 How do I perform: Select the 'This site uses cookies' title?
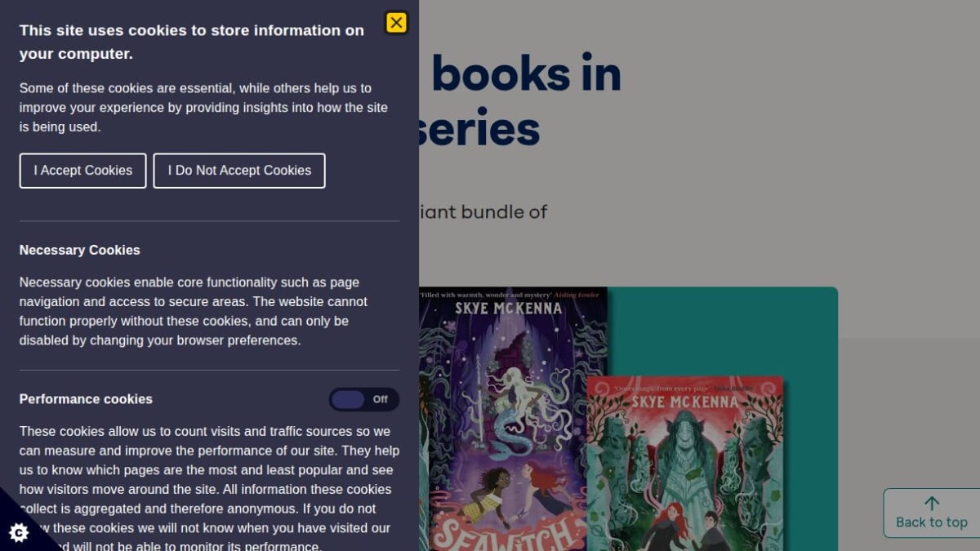192,42
